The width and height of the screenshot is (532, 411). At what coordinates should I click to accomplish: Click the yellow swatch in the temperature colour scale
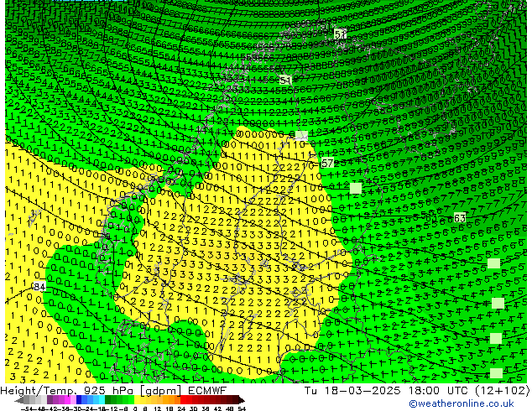(x=137, y=400)
